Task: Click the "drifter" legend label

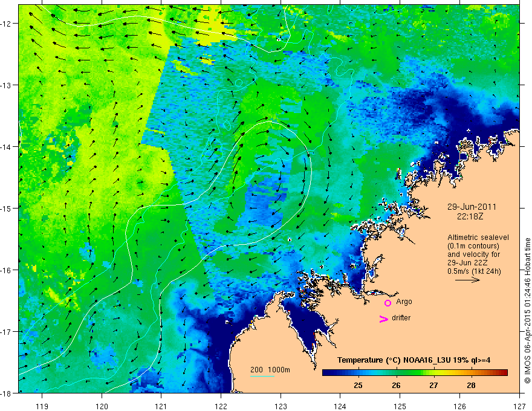Action: tap(401, 318)
